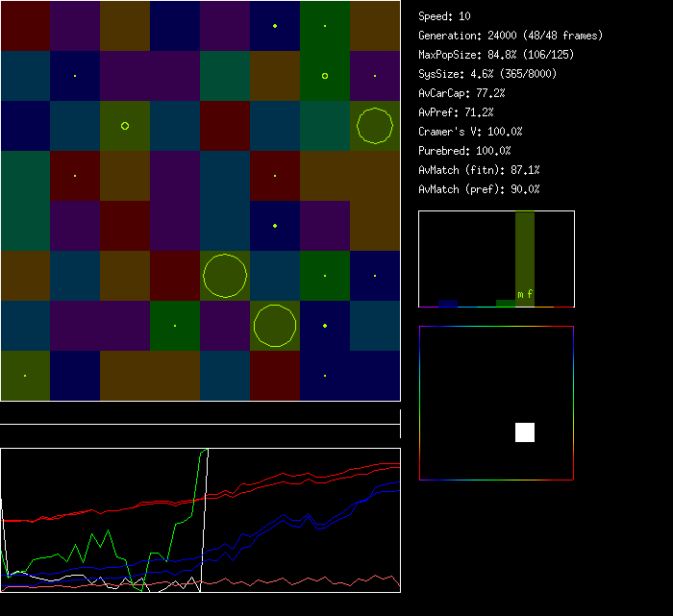Select the Purebred percentage line
The image size is (673, 616).
pyautogui.click(x=464, y=151)
